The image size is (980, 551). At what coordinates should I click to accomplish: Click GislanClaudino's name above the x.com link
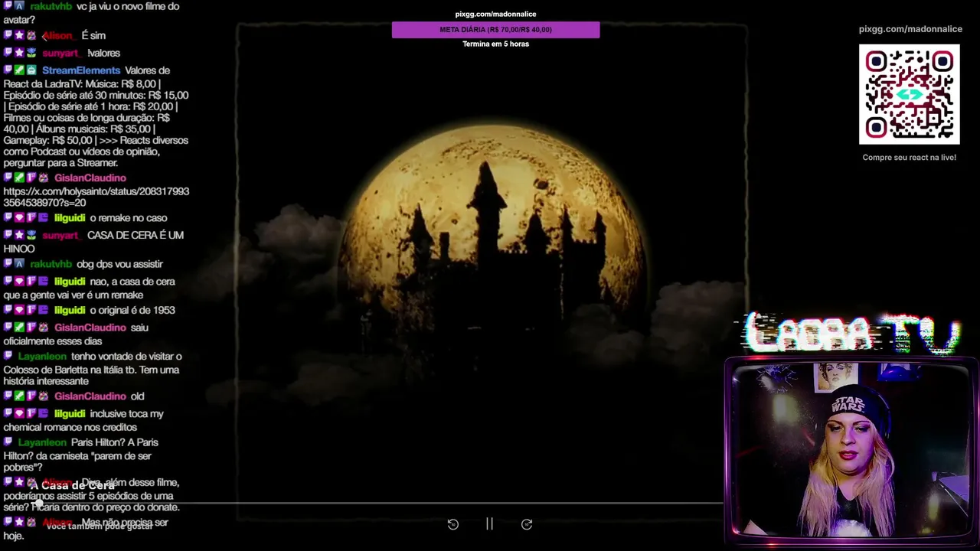click(x=90, y=178)
